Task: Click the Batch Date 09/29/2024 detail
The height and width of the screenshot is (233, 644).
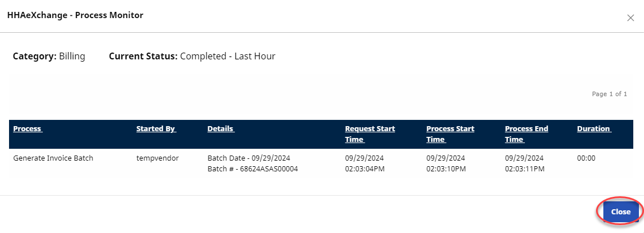Action: (x=248, y=158)
